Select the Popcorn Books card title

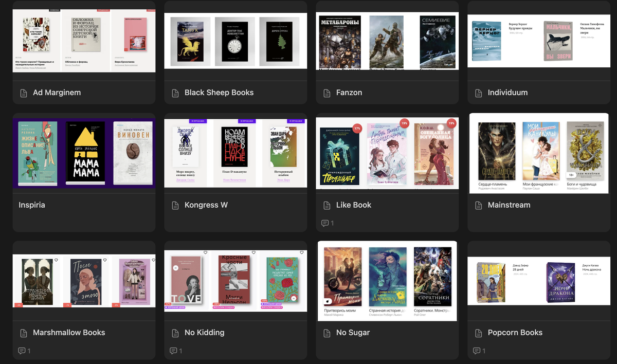515,333
